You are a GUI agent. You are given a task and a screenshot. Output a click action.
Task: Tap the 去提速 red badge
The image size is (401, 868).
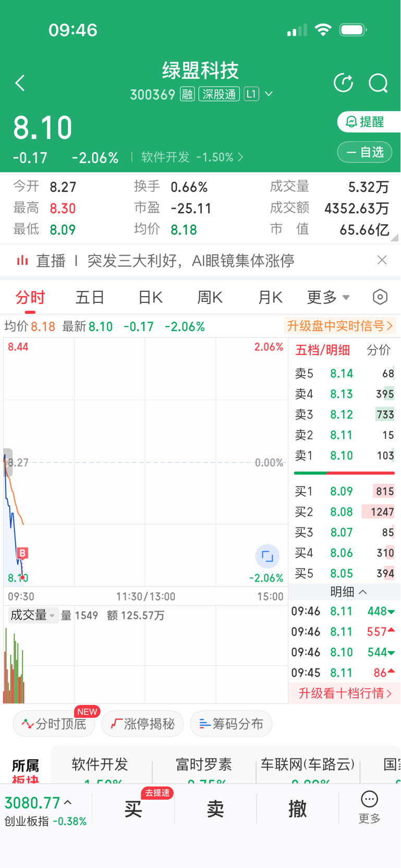click(x=157, y=793)
